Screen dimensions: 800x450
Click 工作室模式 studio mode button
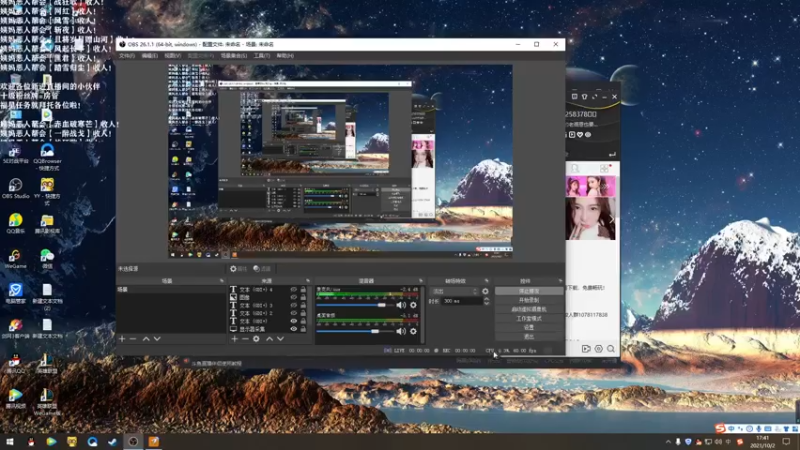[529, 319]
